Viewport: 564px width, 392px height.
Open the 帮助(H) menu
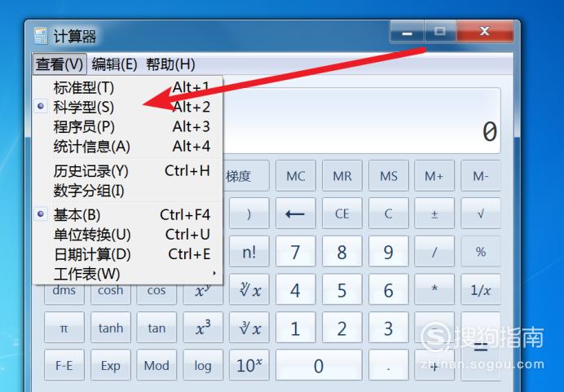pos(170,64)
